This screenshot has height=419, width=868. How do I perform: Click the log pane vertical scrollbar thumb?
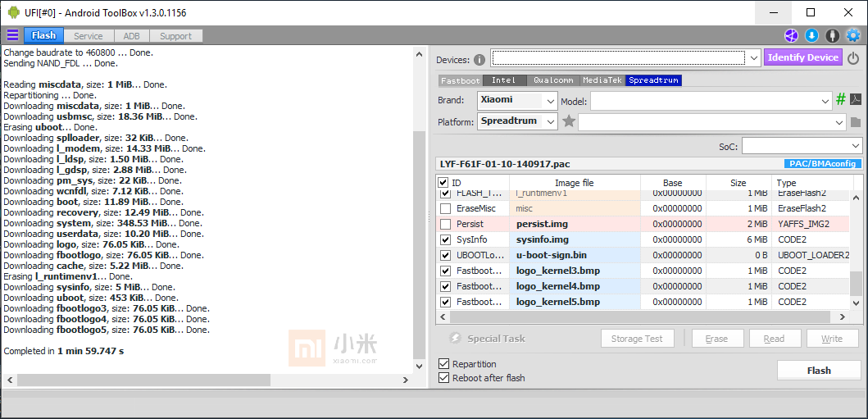point(420,244)
